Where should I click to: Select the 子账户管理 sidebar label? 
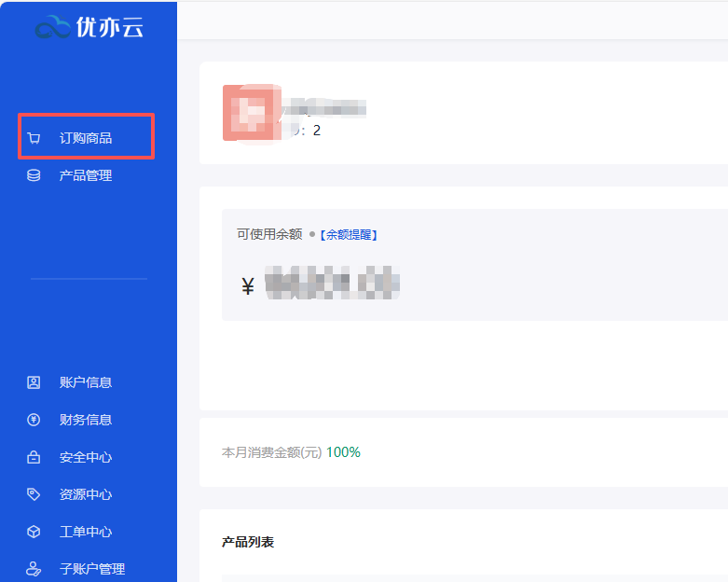(x=92, y=569)
